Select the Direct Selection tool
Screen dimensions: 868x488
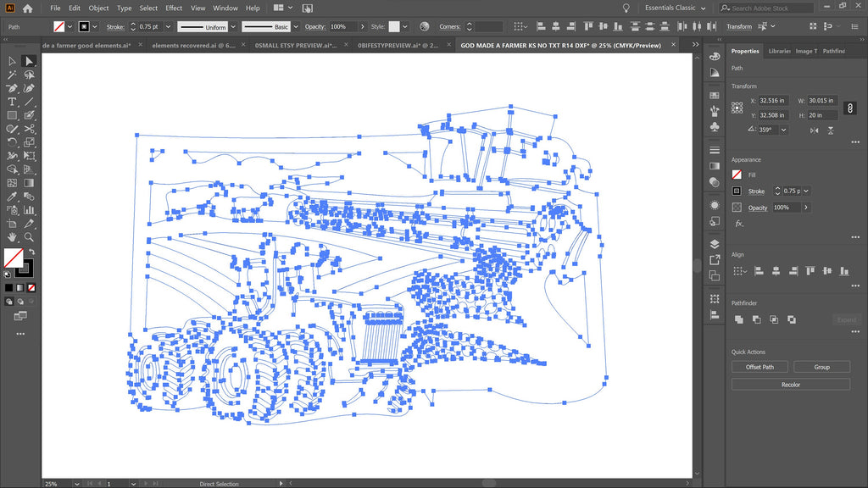point(29,61)
